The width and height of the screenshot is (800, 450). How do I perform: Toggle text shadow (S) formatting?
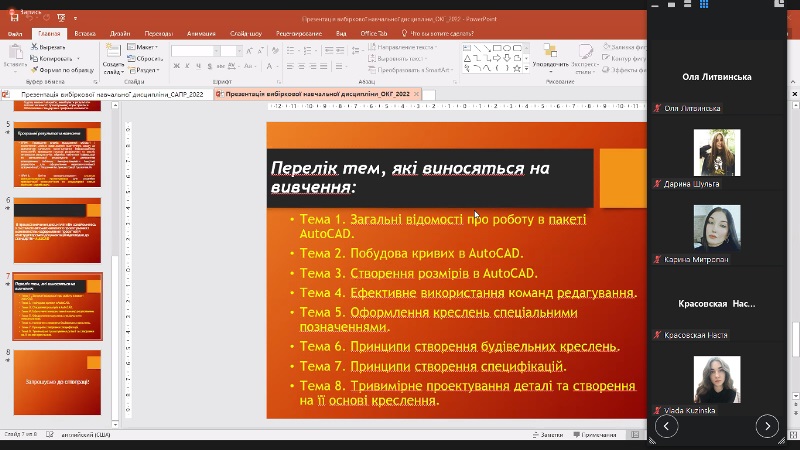(209, 66)
